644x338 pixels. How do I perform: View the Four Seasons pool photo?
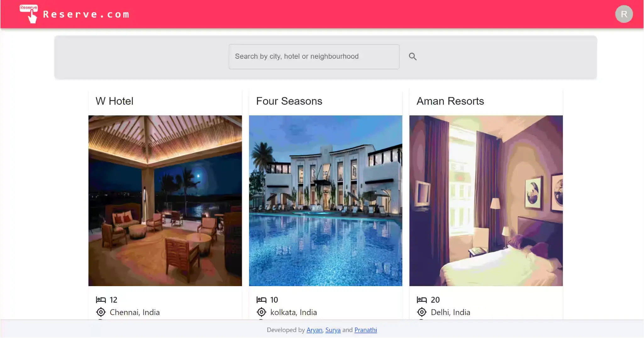[x=325, y=201]
